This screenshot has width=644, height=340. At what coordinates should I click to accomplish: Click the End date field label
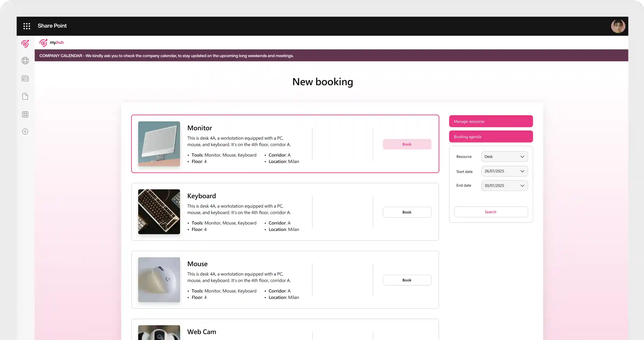point(464,185)
